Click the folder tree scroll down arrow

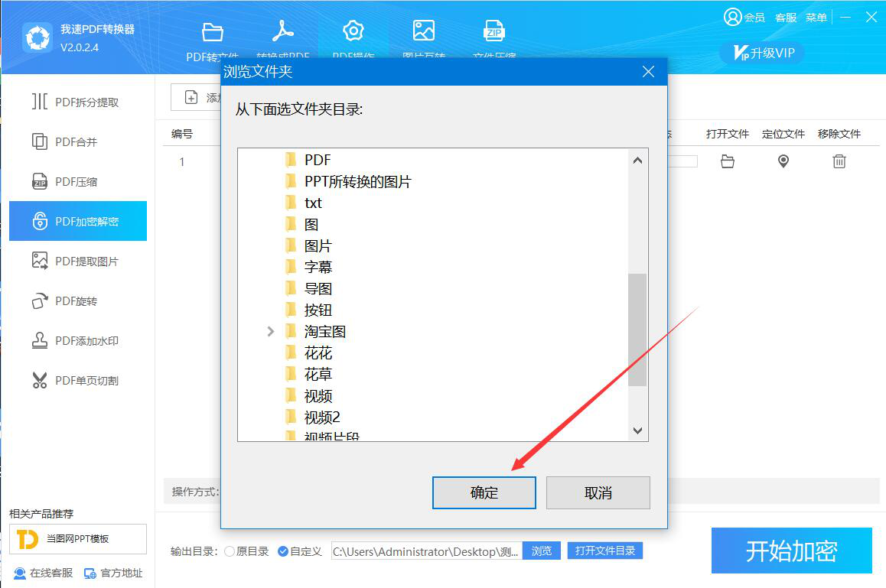point(637,430)
